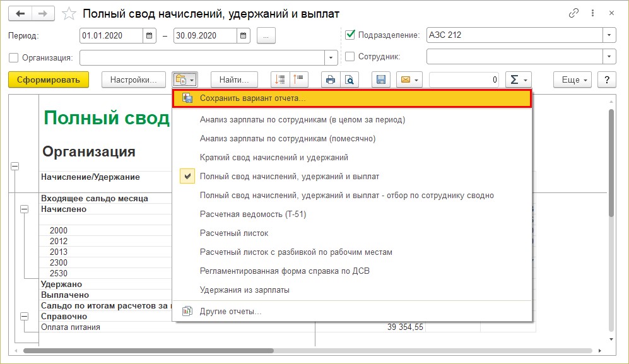
Task: Click the horizontal scrollbar right arrow
Action: (x=600, y=351)
